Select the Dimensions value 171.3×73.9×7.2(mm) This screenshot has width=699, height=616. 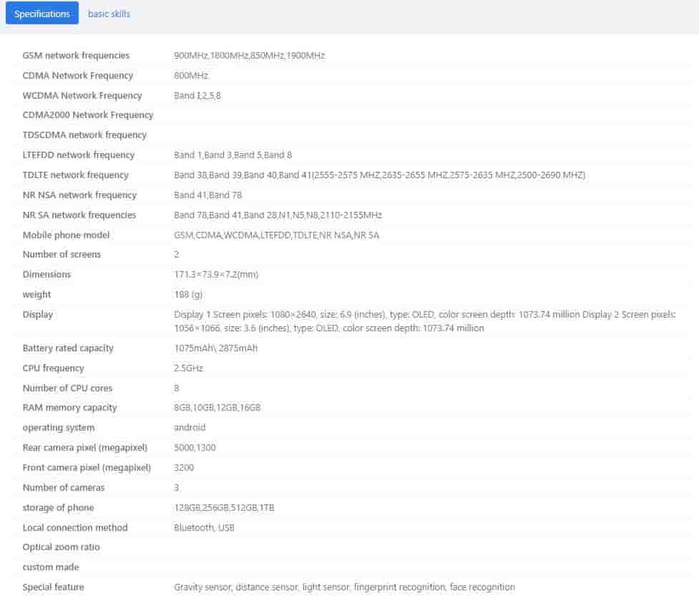click(x=217, y=274)
